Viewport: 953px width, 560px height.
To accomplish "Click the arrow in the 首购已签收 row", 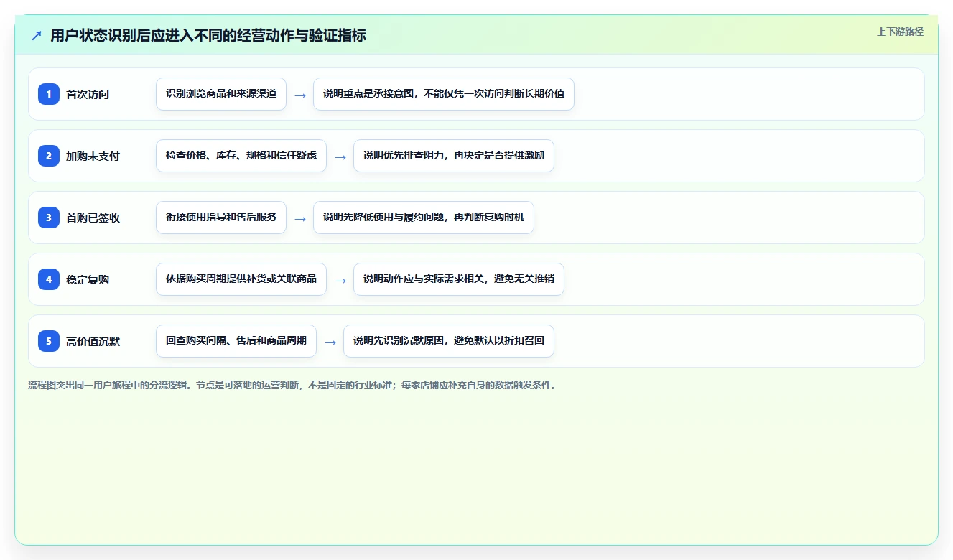I will tap(300, 218).
